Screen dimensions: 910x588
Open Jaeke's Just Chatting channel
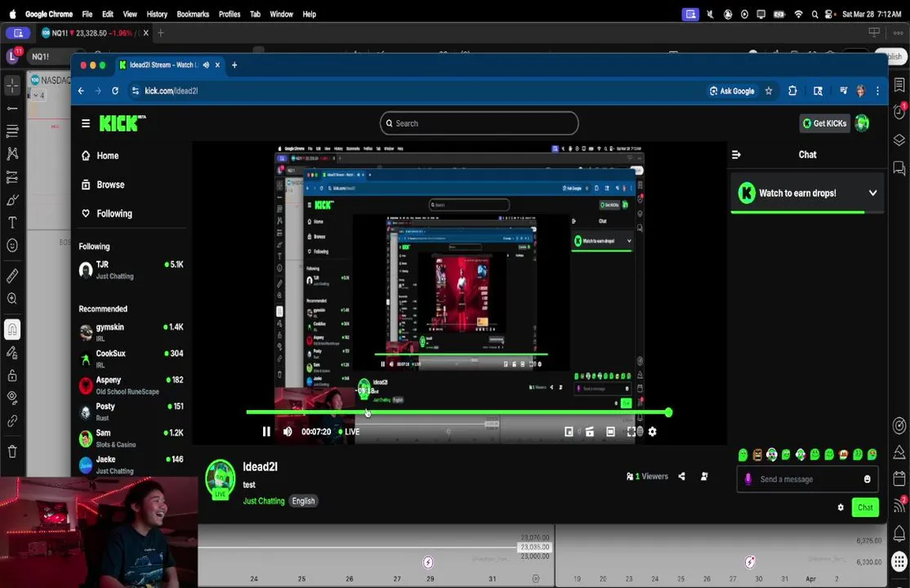click(x=132, y=465)
